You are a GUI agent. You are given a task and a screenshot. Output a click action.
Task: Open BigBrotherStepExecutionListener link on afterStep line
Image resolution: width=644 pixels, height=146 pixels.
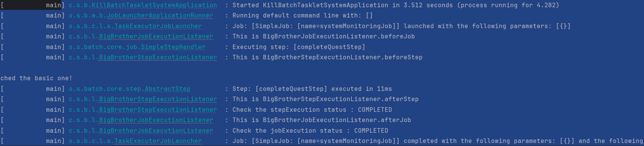[x=158, y=99]
